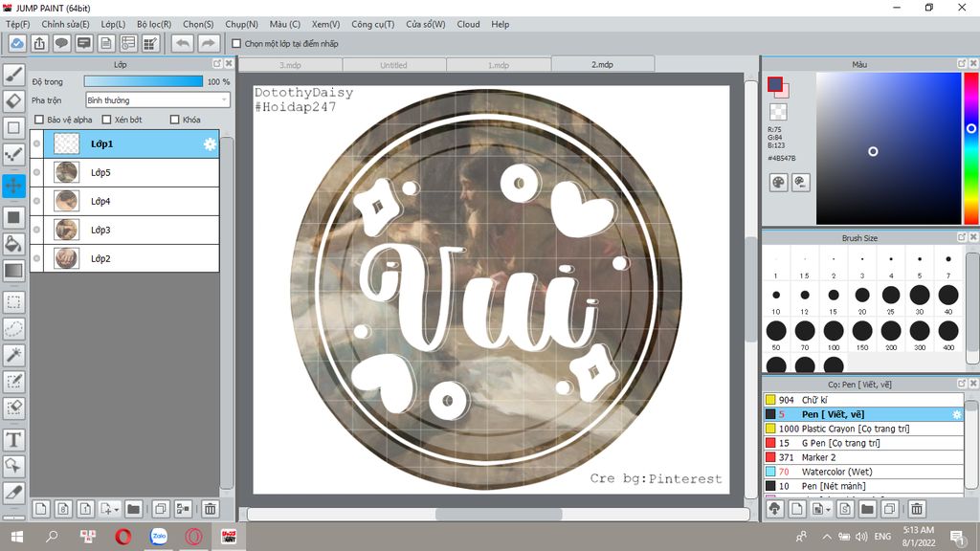Select the rectangular Selection tool
The height and width of the screenshot is (551, 980).
coord(13,302)
